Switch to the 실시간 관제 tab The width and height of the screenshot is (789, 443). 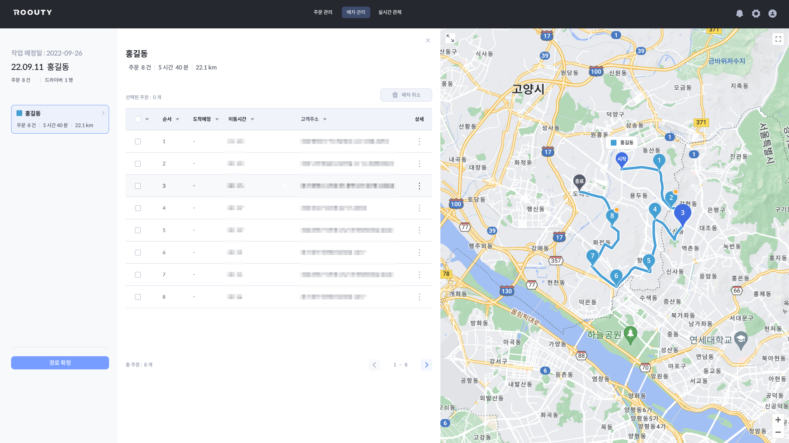coord(389,13)
